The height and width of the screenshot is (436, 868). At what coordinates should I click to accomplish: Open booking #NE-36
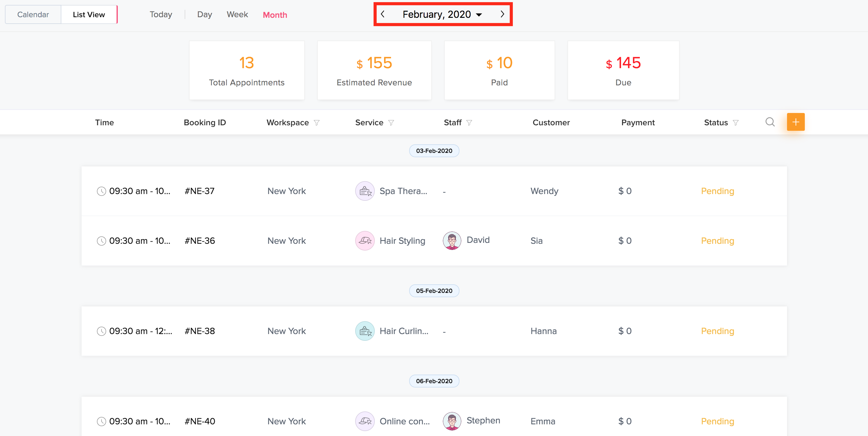[x=199, y=241]
